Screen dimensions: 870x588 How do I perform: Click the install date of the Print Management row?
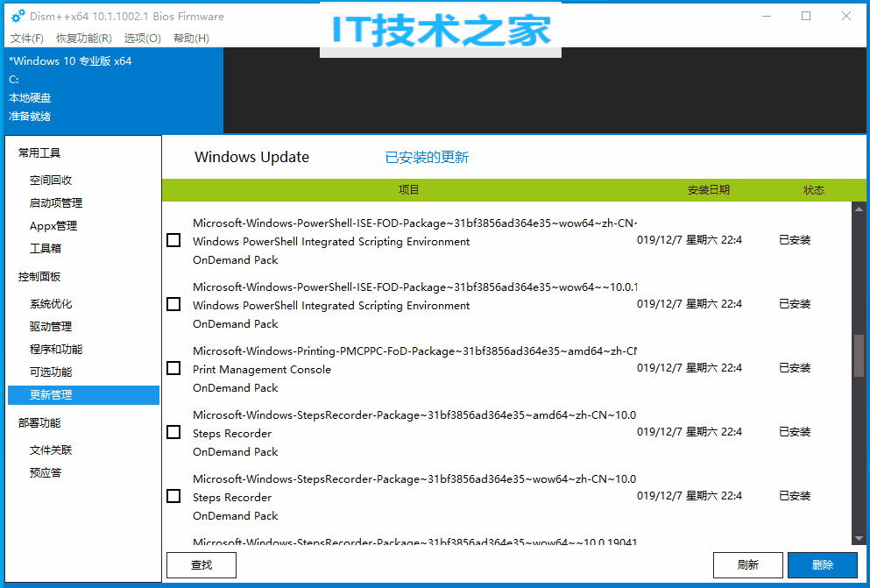[690, 368]
